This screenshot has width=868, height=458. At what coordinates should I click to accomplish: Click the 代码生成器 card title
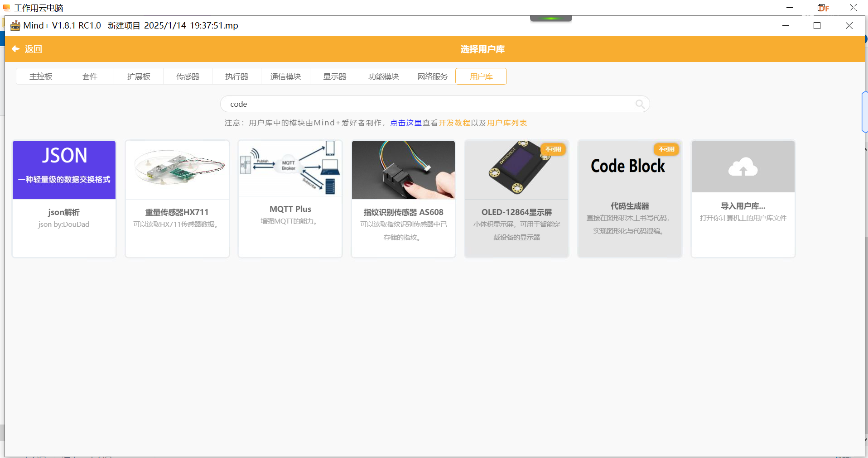pos(630,206)
